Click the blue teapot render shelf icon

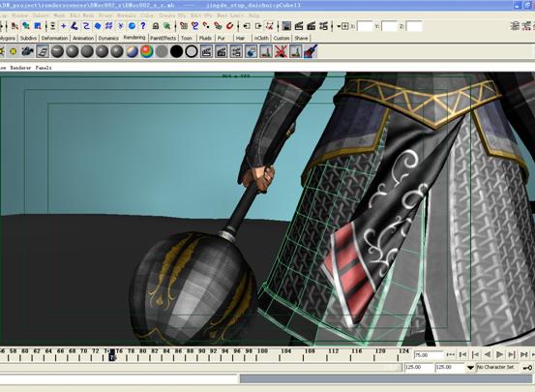pyautogui.click(x=252, y=51)
